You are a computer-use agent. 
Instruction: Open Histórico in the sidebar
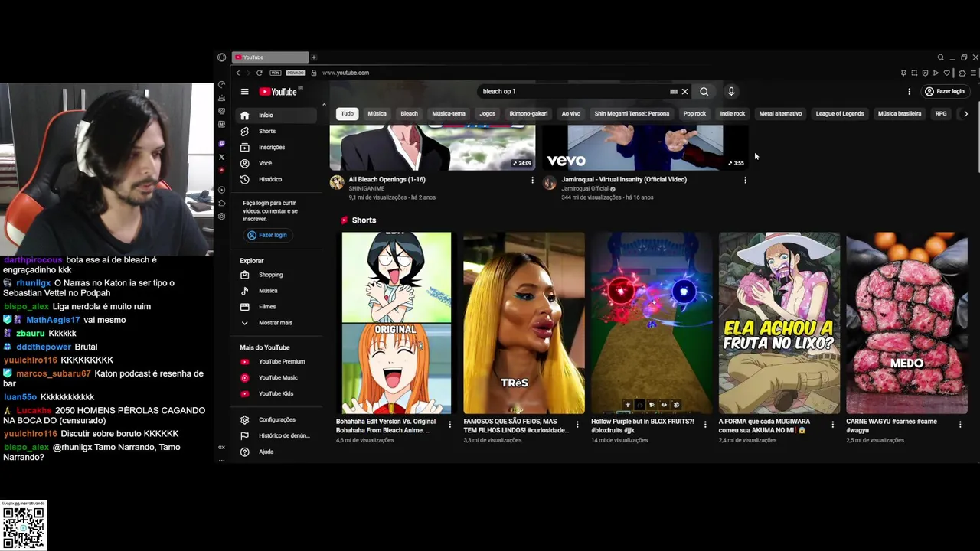coord(277,179)
